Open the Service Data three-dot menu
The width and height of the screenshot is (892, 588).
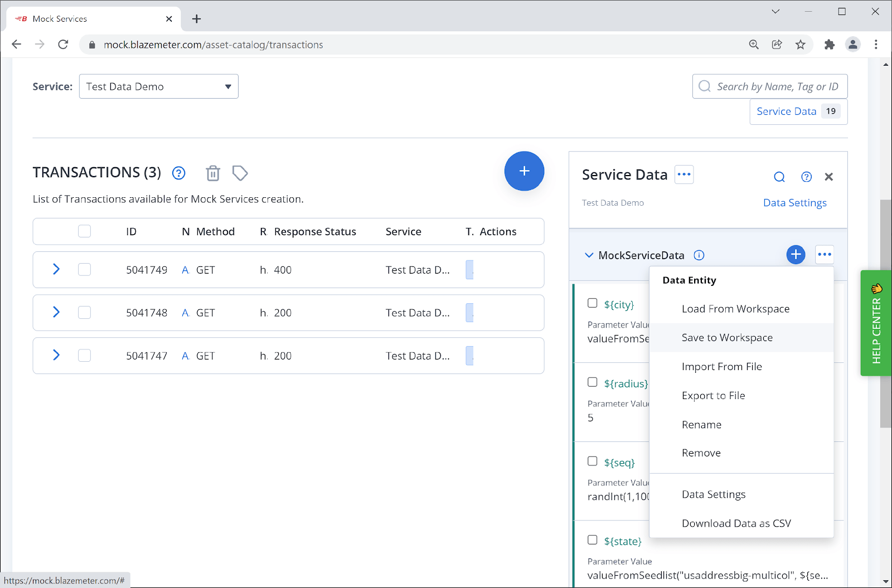pos(683,174)
